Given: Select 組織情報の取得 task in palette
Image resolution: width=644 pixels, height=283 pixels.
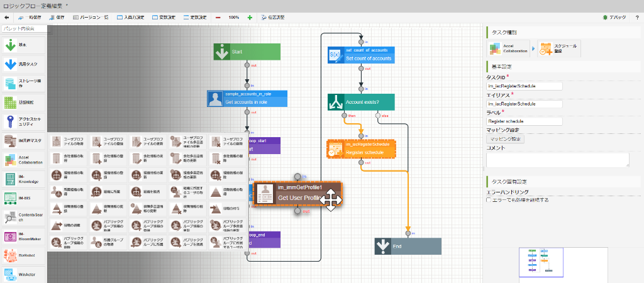Looking at the screenshot, I should coord(68,175).
